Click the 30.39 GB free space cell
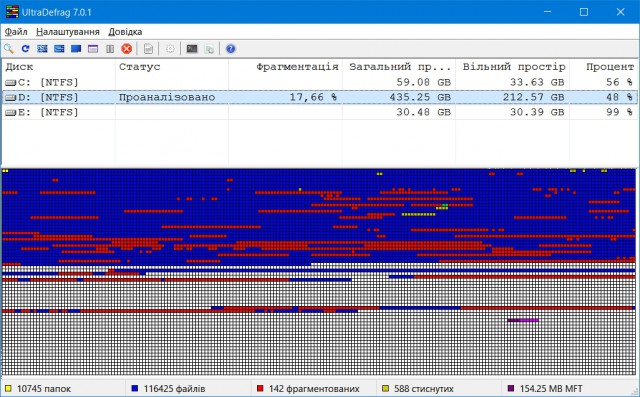640x397 pixels. tap(537, 112)
